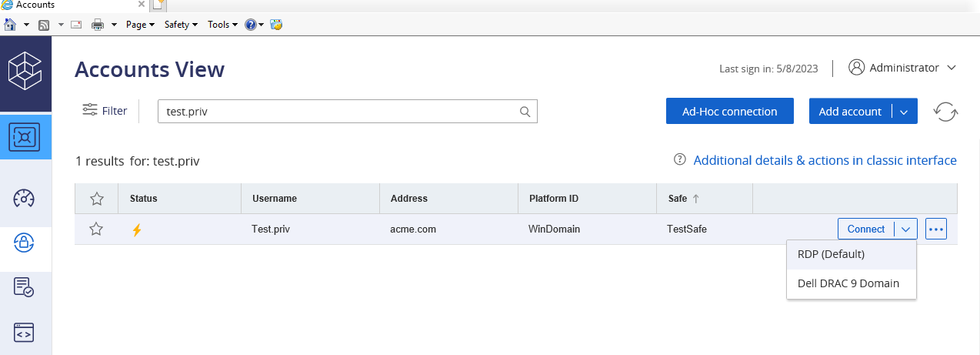Image resolution: width=980 pixels, height=355 pixels.
Task: Open the feeds dropdown arrow
Action: tap(61, 25)
